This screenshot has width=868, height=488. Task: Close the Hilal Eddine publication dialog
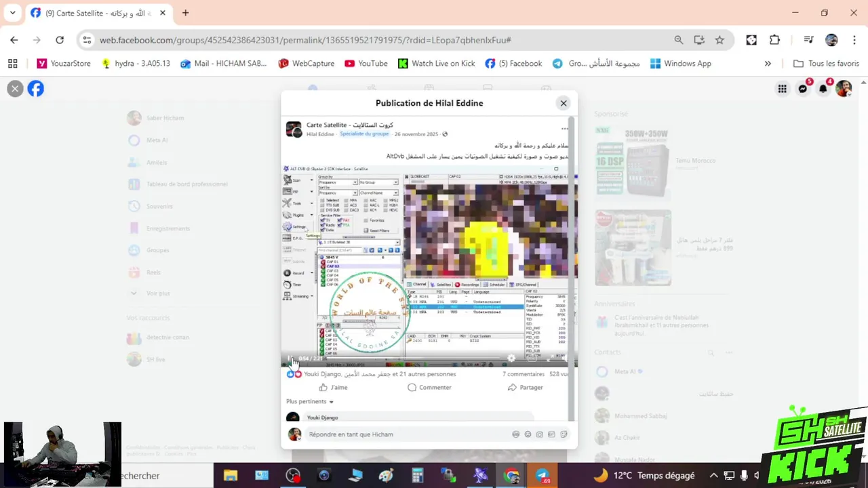pos(563,103)
